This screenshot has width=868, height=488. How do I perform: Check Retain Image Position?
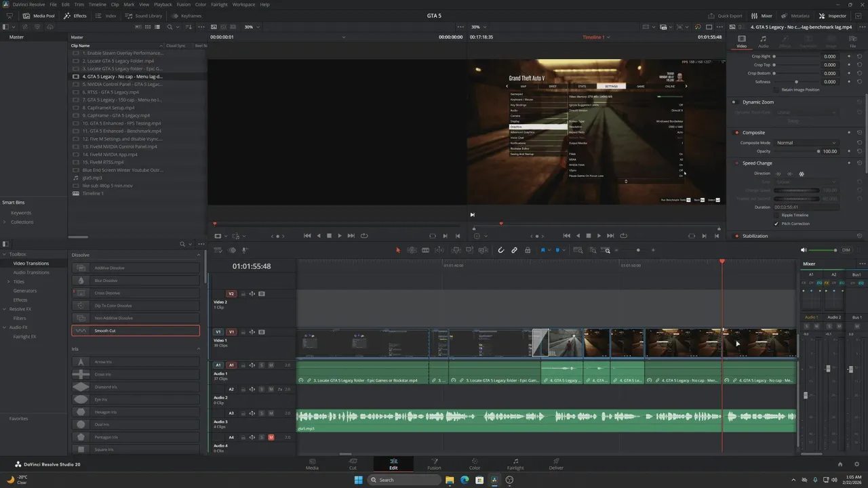pos(776,89)
